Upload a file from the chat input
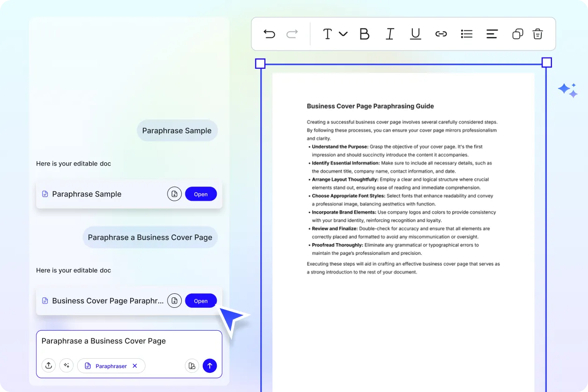The image size is (588, 392). [x=49, y=365]
